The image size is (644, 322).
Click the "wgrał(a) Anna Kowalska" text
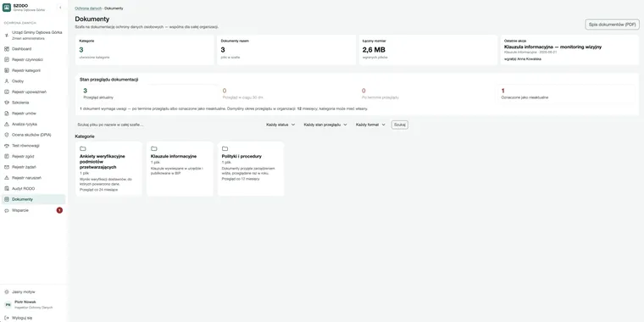click(523, 58)
